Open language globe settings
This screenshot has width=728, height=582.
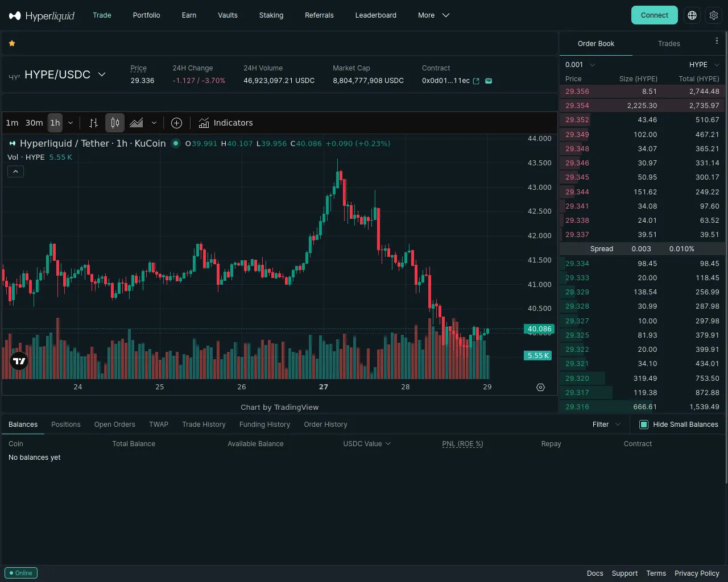click(692, 15)
